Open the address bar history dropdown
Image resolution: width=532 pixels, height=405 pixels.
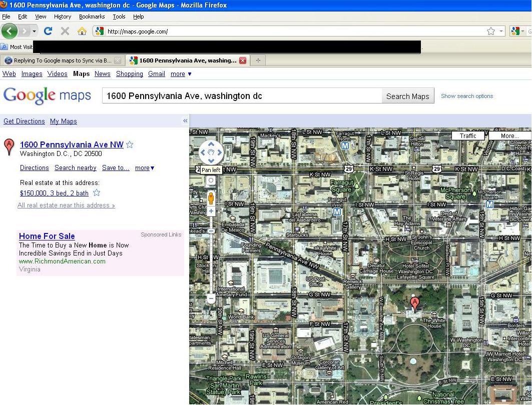501,31
